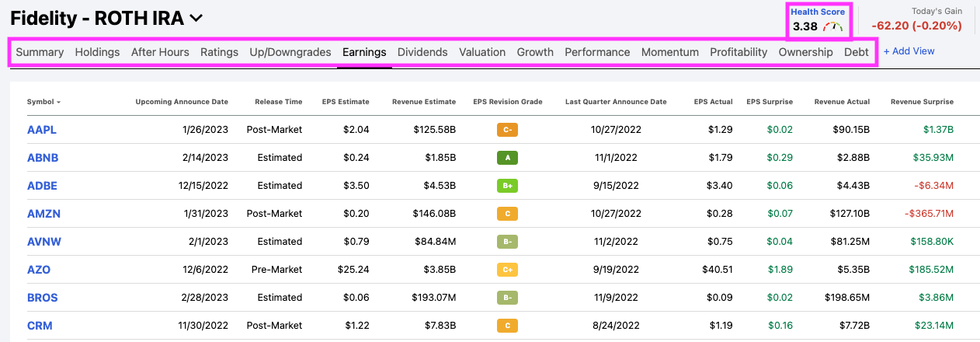980x342 pixels.
Task: Go to the Profitability tab
Action: pyautogui.click(x=738, y=52)
